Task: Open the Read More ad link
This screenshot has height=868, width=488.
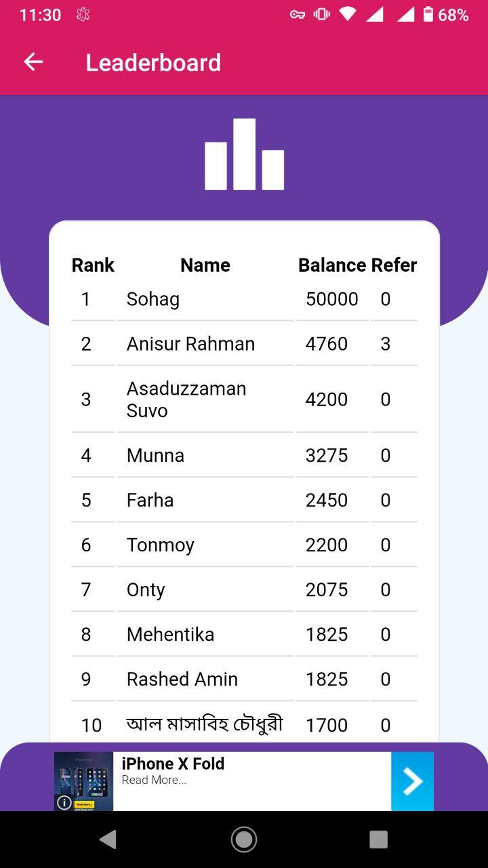Action: pos(154,780)
